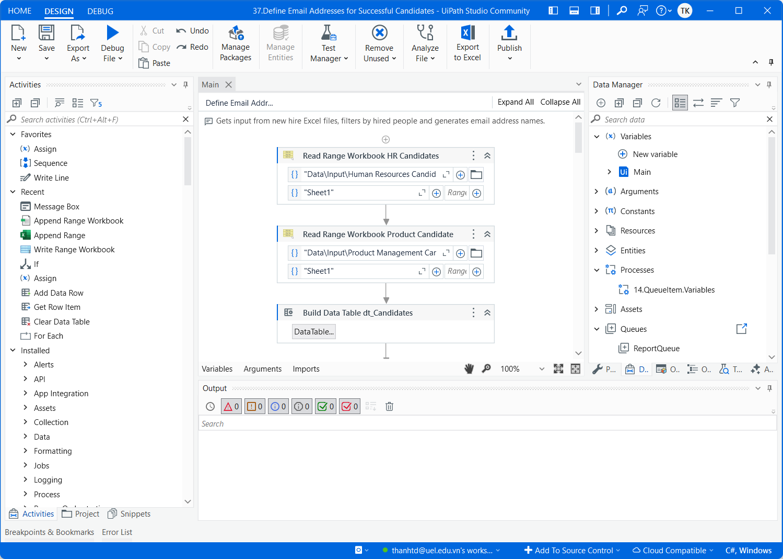
Task: Toggle trace messages filter in Output
Action: click(x=302, y=407)
